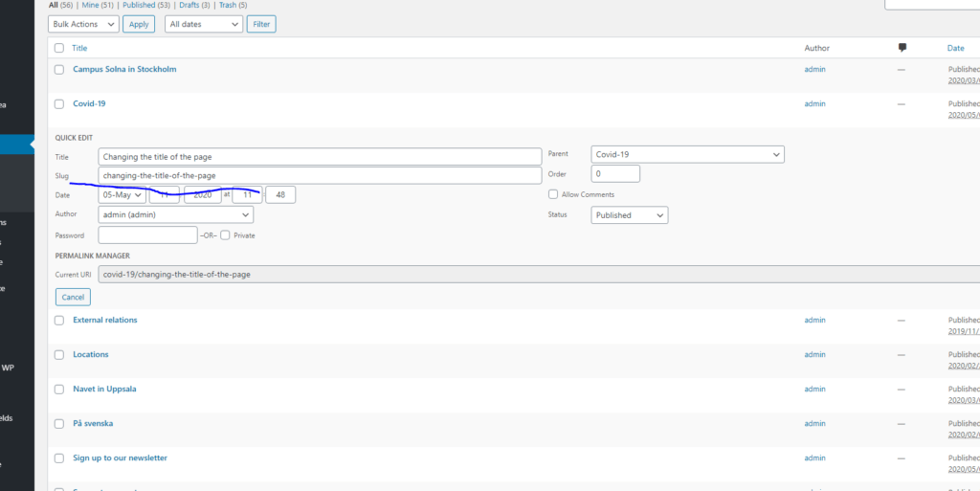This screenshot has width=980, height=491.
Task: Focus the Order number field
Action: pos(614,174)
